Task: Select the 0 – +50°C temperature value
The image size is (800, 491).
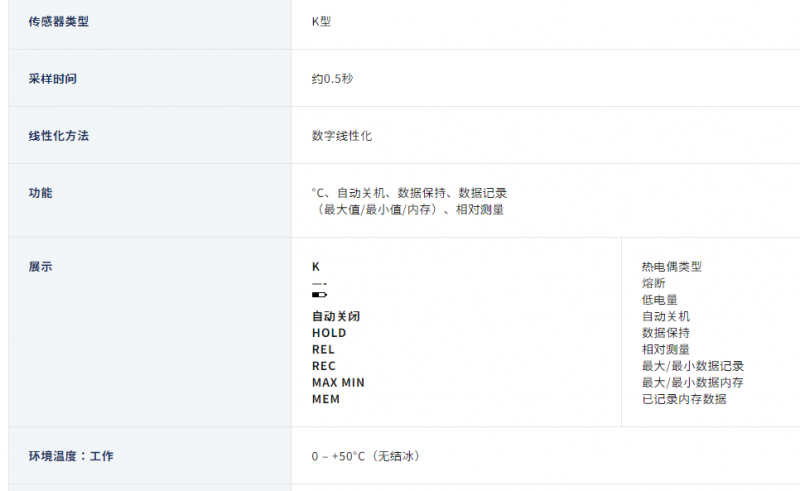Action: point(339,456)
